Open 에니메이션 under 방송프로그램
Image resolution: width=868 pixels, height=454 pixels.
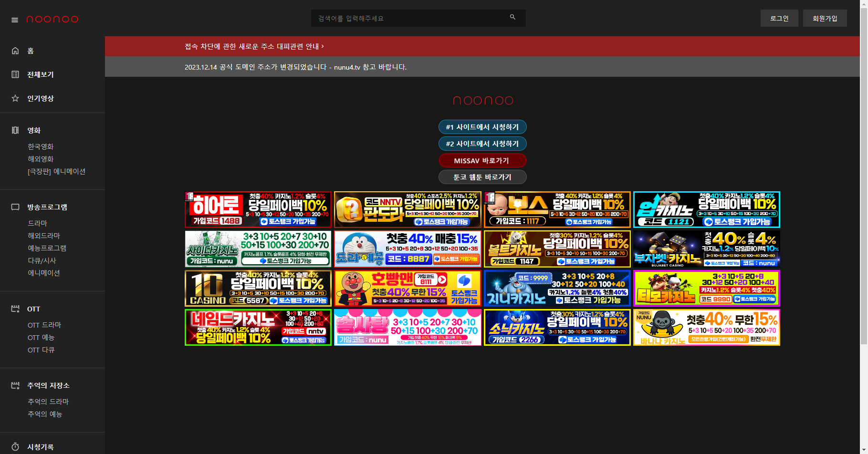click(x=44, y=273)
